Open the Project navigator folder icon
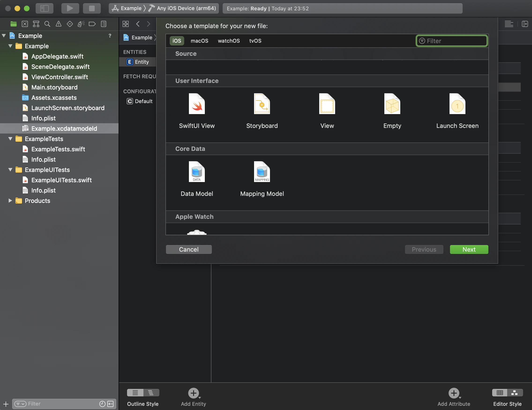 tap(13, 24)
